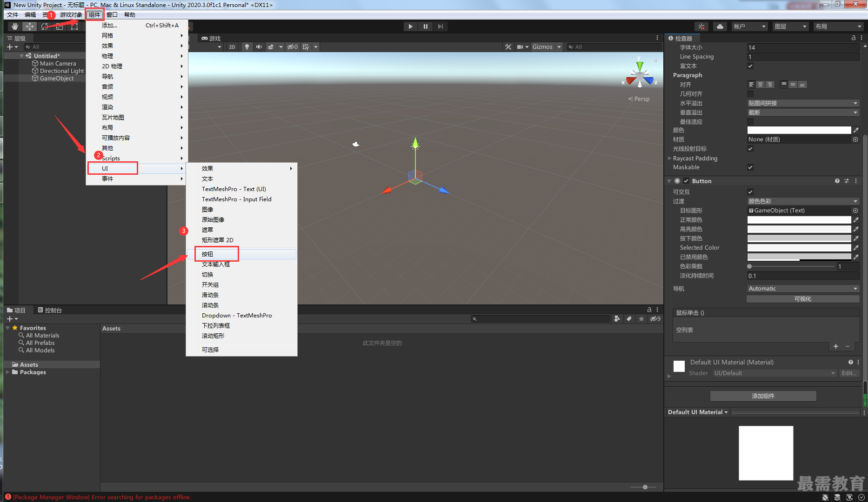
Task: Open the Inspector panel's three-dot menu
Action: (862, 38)
